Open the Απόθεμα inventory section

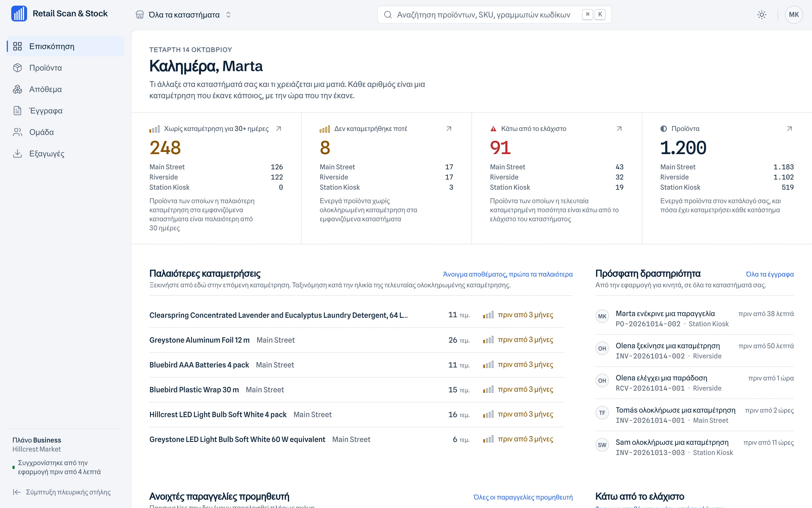coord(65,89)
